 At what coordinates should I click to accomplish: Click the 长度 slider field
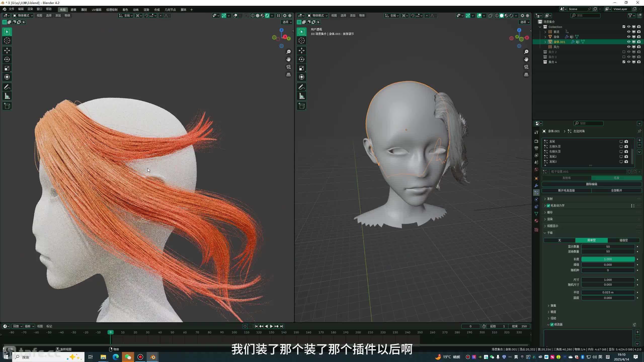[x=608, y=259]
